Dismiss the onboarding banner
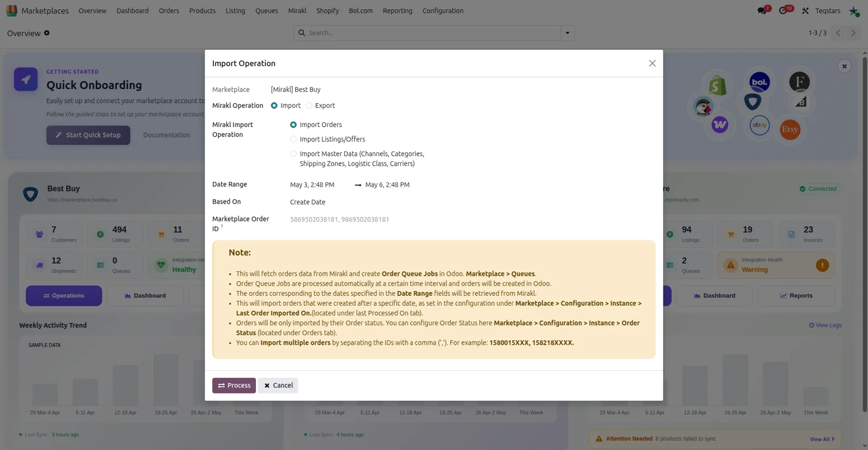 pos(844,66)
